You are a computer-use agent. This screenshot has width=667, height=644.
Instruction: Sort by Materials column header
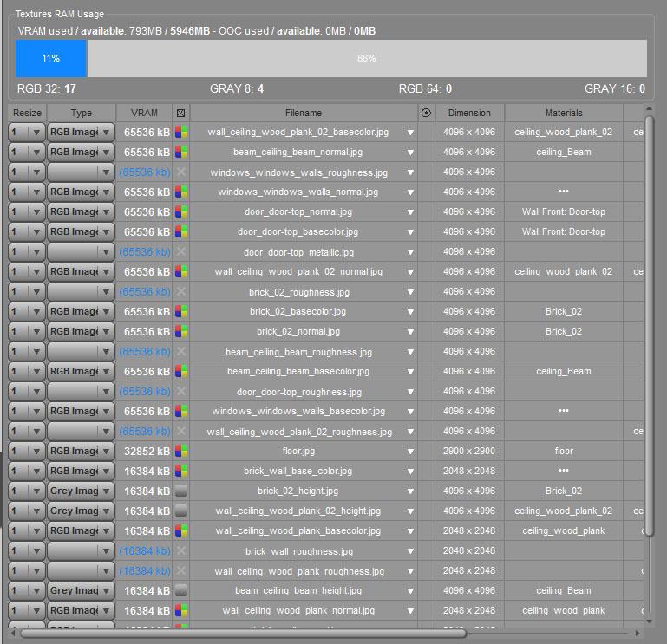(x=564, y=113)
